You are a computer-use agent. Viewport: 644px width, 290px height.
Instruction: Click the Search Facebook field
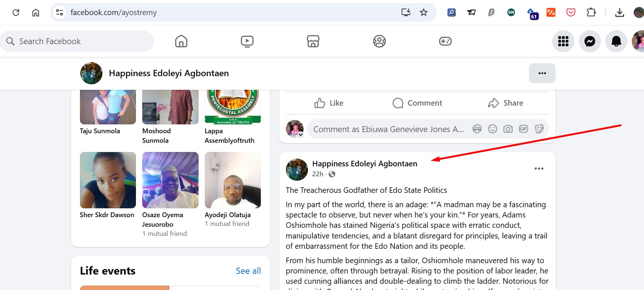(77, 41)
